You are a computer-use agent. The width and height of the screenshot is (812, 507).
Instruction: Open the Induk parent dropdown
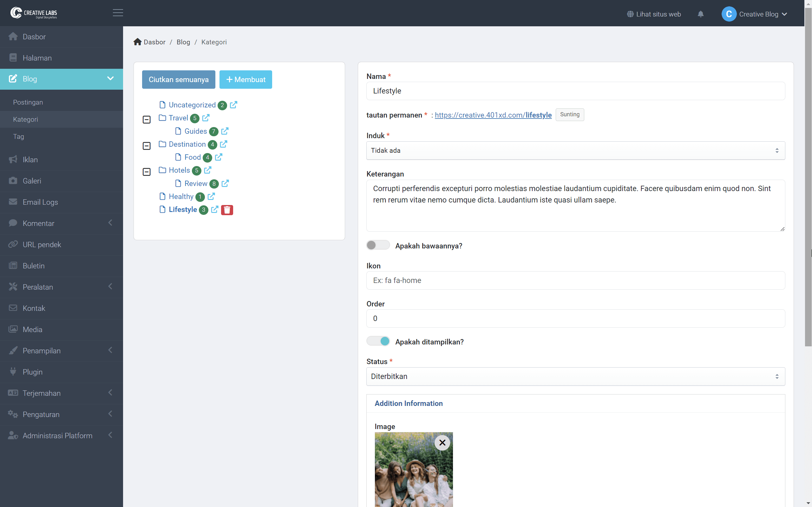point(575,151)
